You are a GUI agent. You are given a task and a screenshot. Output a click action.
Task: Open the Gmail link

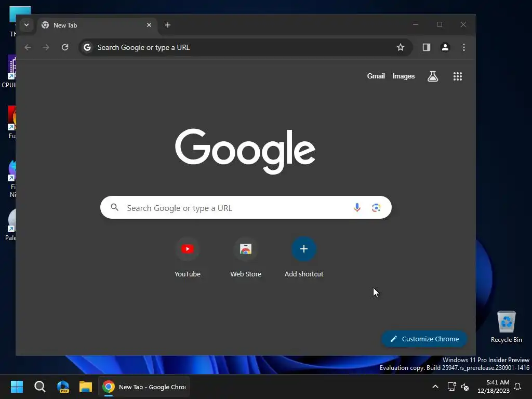376,76
